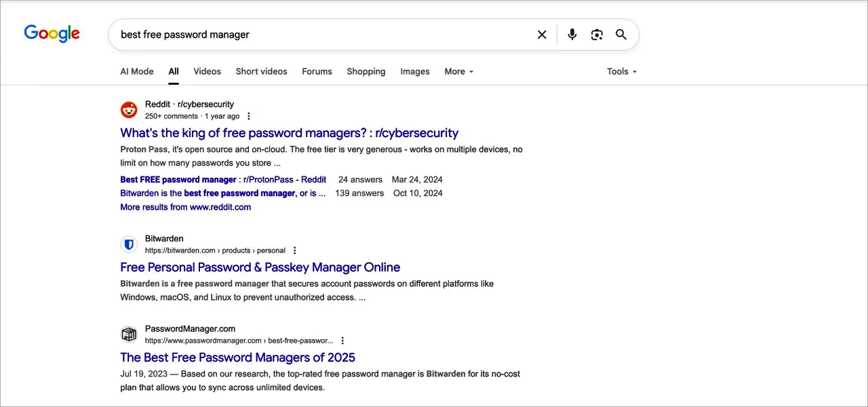Open the three-dot menu on the Reddit result
868x407 pixels.
(x=248, y=116)
